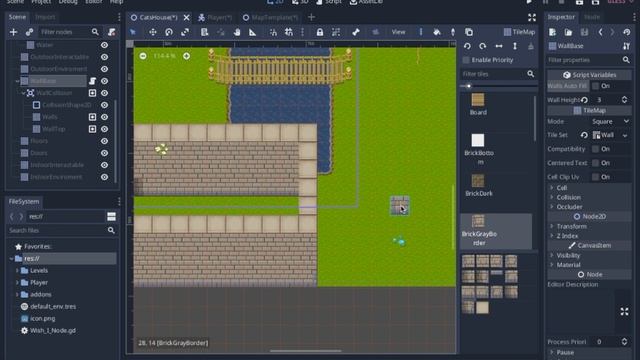Flip tile vertically in TileMap palette

[x=515, y=46]
